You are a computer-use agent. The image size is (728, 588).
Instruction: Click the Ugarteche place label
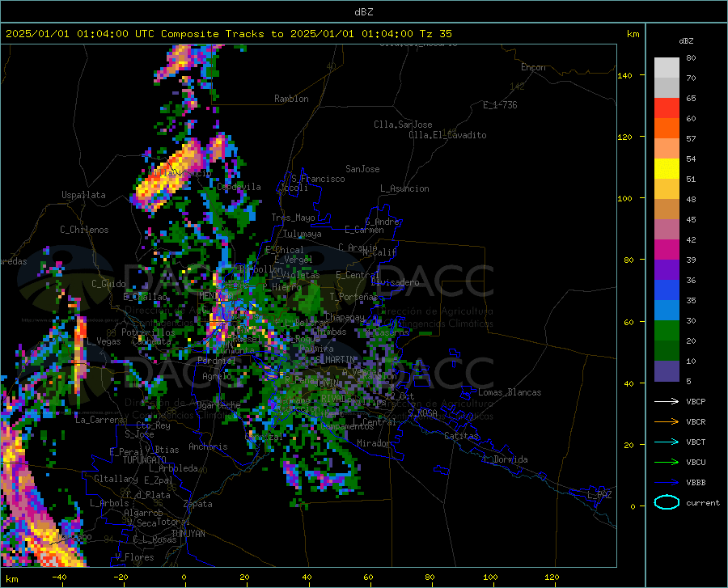pyautogui.click(x=218, y=405)
